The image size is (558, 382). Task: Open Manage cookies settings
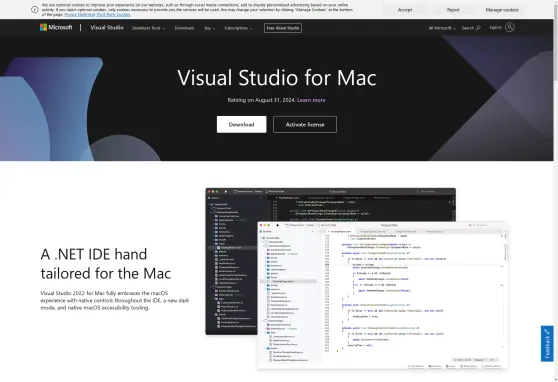502,10
